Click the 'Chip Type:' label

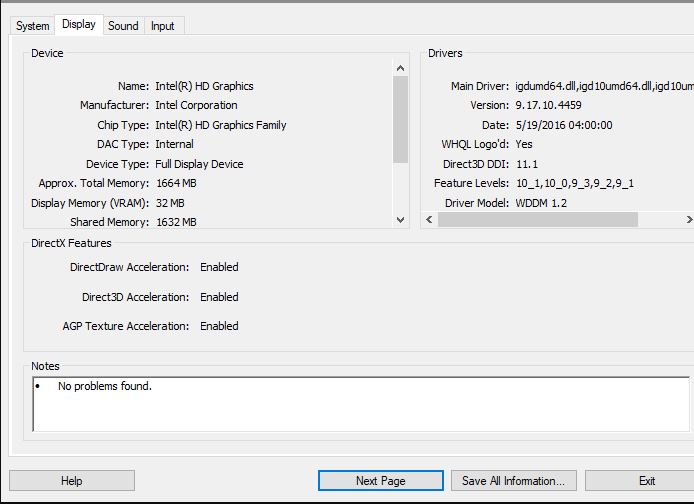[123, 125]
